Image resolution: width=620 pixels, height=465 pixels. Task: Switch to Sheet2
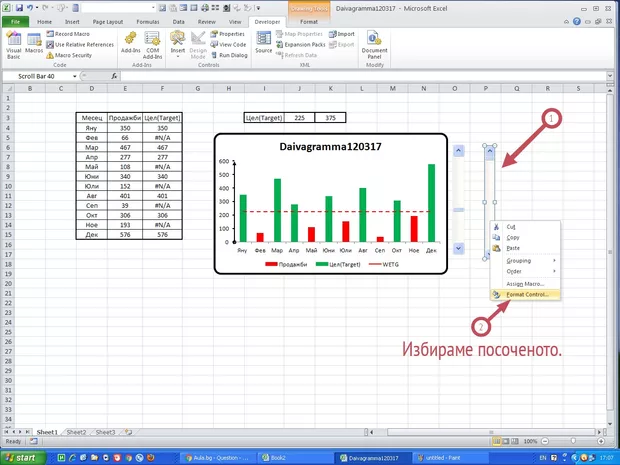(x=76, y=432)
